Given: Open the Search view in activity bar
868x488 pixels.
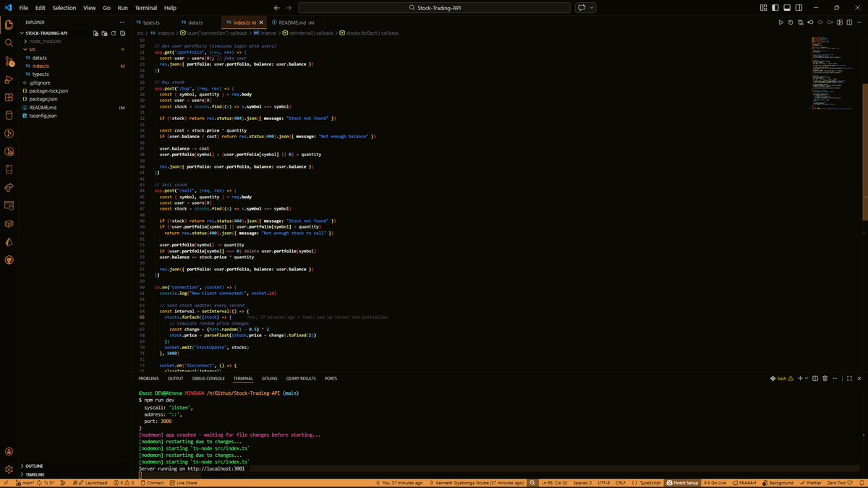Looking at the screenshot, I should 9,43.
